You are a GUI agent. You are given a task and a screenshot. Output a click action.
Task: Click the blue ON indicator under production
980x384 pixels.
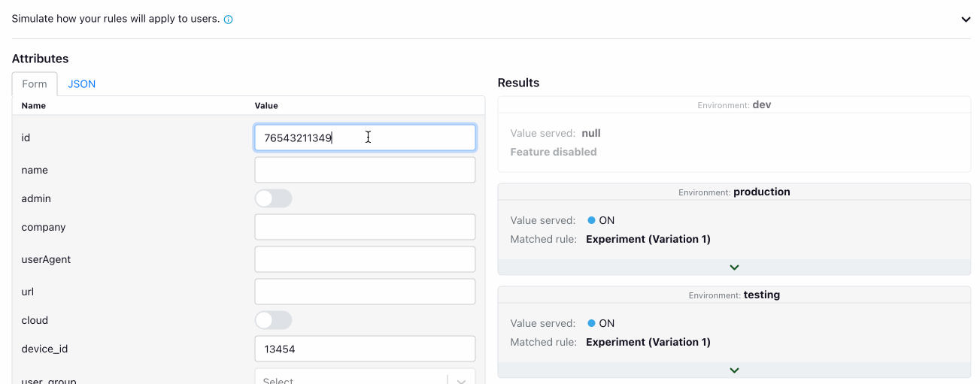click(x=592, y=220)
